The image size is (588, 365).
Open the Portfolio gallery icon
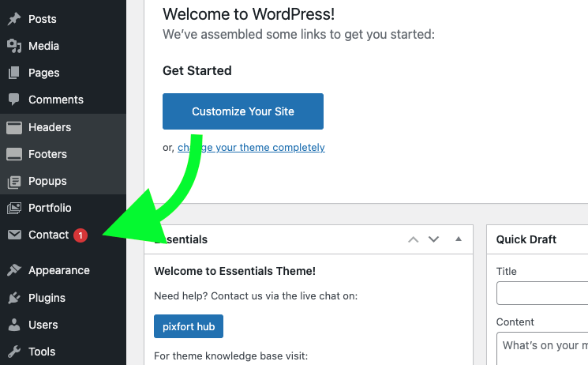14,208
